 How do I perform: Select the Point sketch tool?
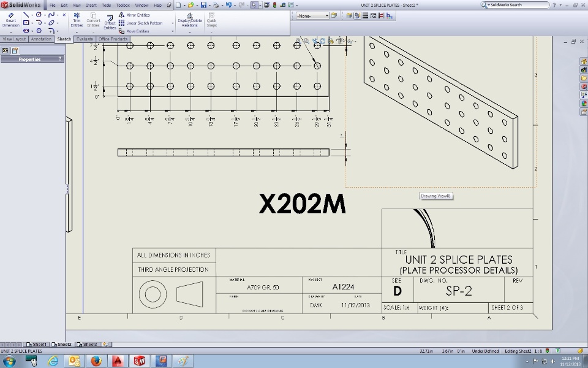point(64,15)
